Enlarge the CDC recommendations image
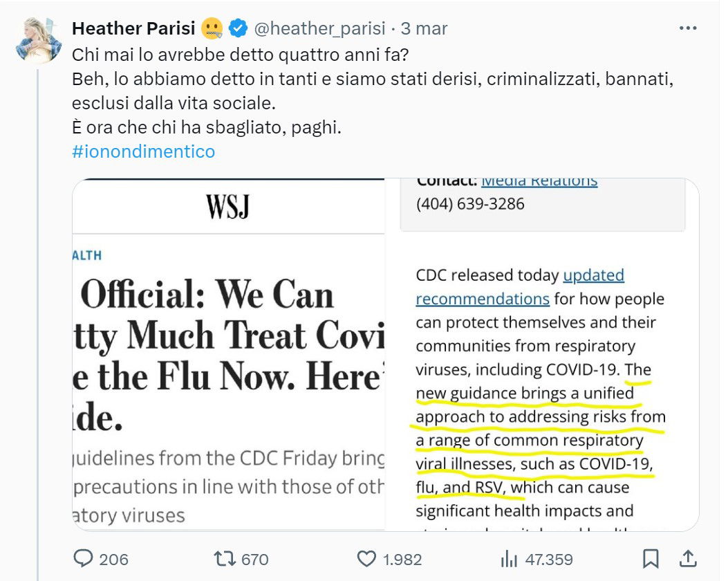The image size is (728, 581). [541, 354]
